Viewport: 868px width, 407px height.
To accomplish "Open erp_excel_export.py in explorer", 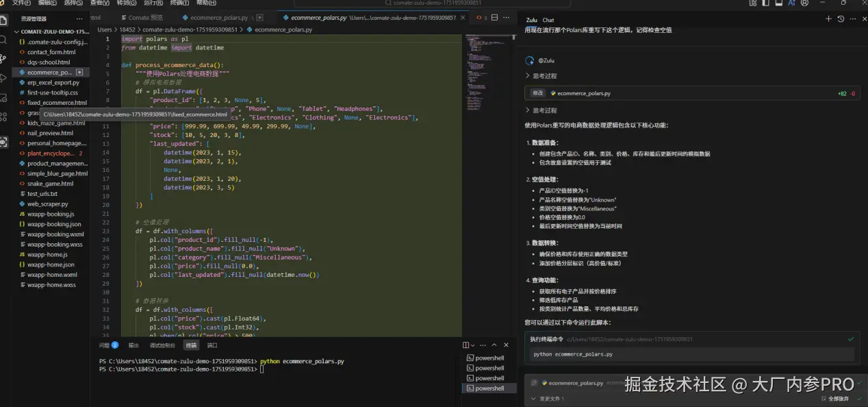I will (x=53, y=82).
